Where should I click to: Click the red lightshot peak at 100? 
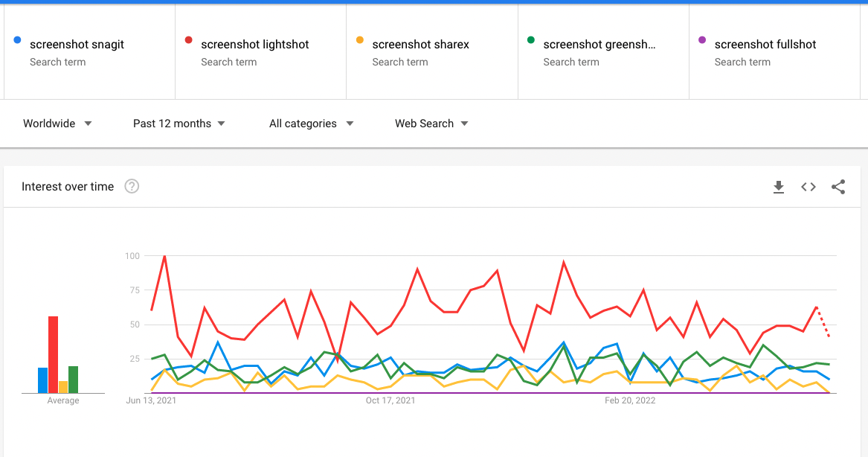(164, 256)
